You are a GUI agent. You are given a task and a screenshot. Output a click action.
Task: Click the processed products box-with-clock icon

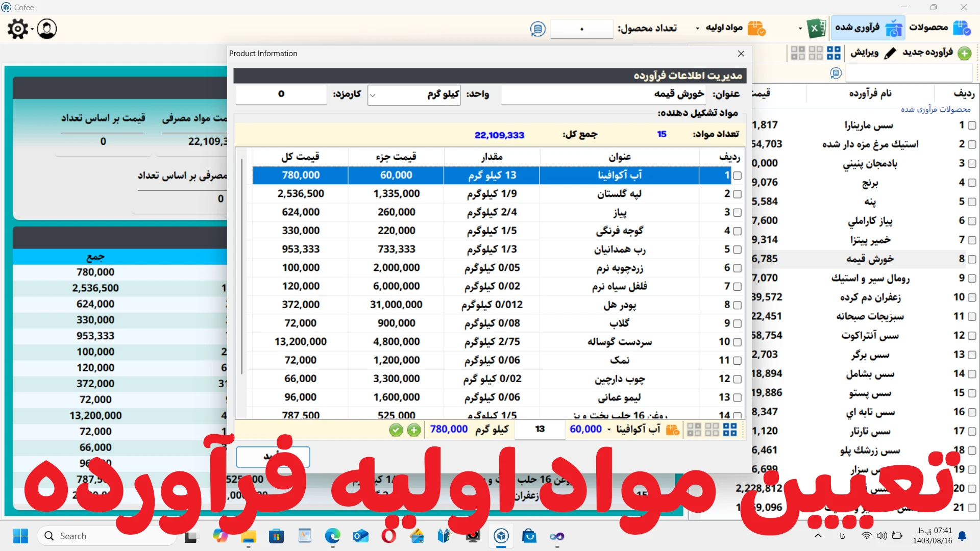[894, 28]
